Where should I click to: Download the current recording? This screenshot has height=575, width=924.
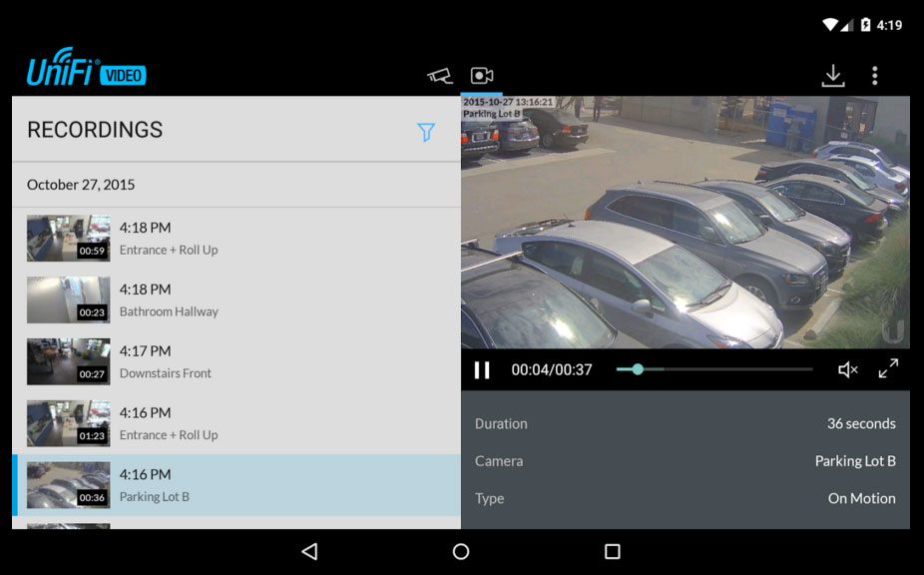tap(832, 76)
